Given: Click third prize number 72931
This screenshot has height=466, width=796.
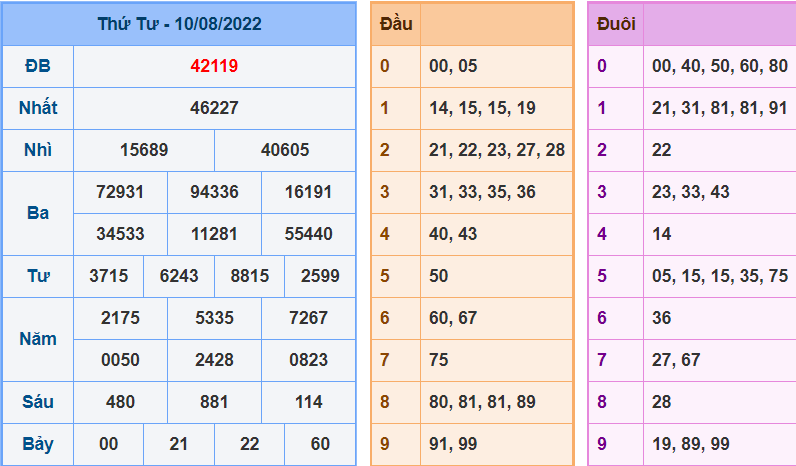Looking at the screenshot, I should tap(120, 192).
